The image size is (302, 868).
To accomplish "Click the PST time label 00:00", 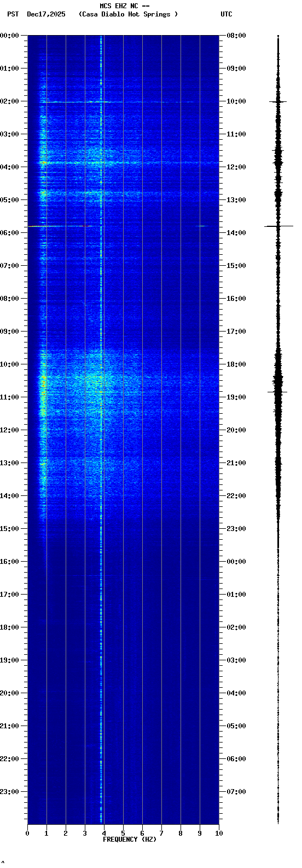I will point(10,36).
